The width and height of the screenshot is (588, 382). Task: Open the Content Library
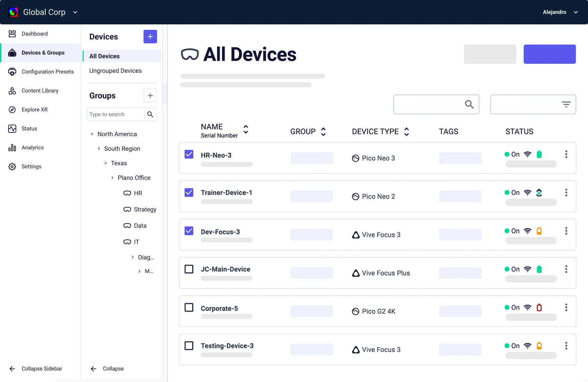point(40,90)
